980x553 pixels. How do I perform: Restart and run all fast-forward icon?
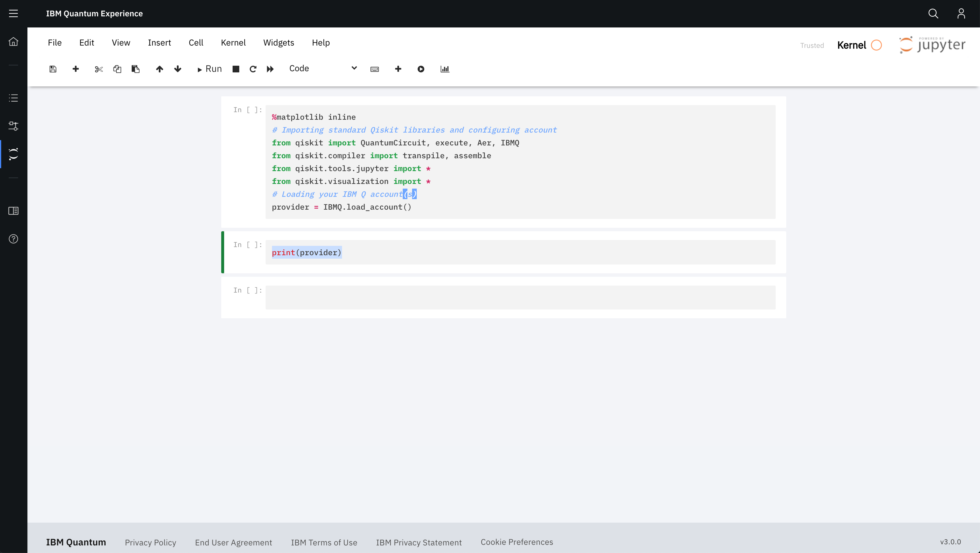[x=270, y=69]
